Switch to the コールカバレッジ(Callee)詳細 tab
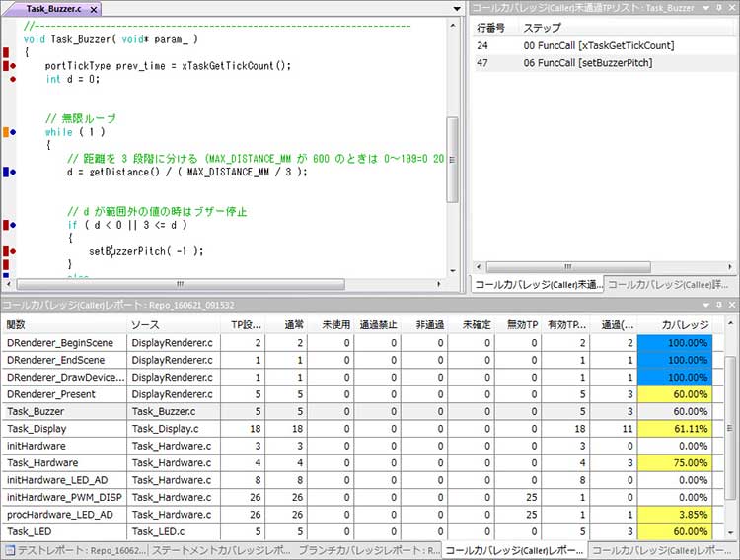The image size is (740, 560). point(669,285)
